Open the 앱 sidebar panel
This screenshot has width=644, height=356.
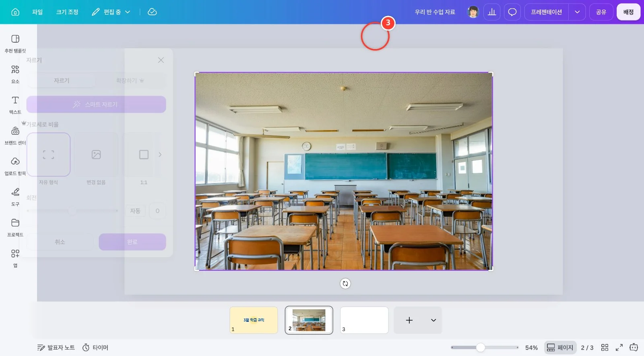pos(15,259)
